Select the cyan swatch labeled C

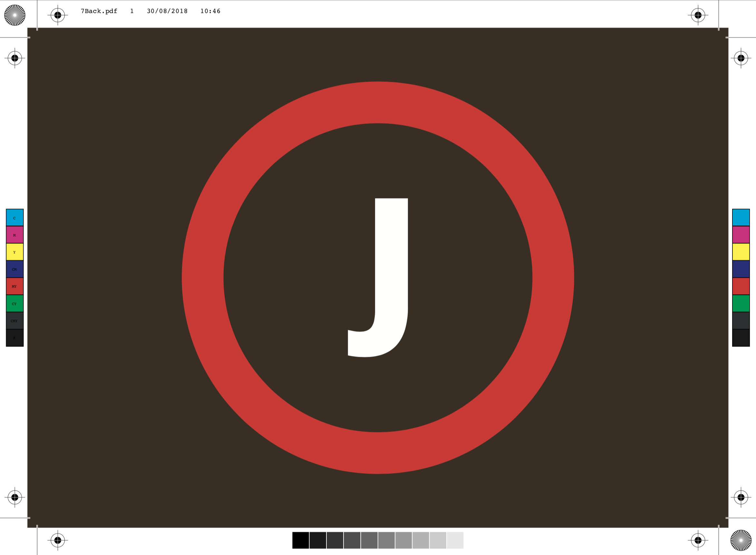coord(15,217)
